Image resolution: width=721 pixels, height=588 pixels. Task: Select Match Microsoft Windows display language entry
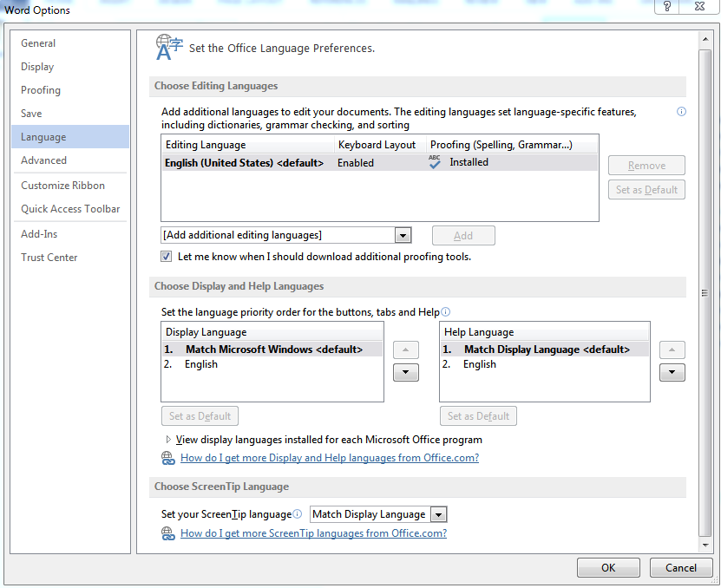click(x=272, y=350)
